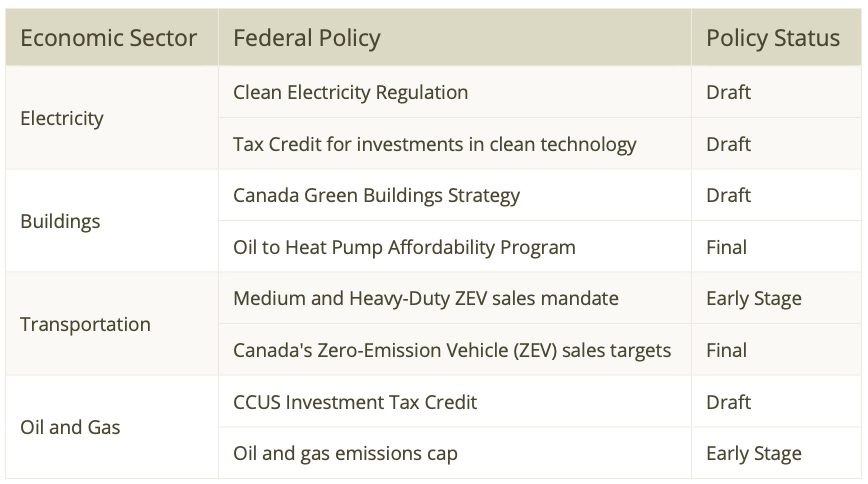
Task: Click the Clean Electricity Regulation policy
Action: (x=351, y=92)
